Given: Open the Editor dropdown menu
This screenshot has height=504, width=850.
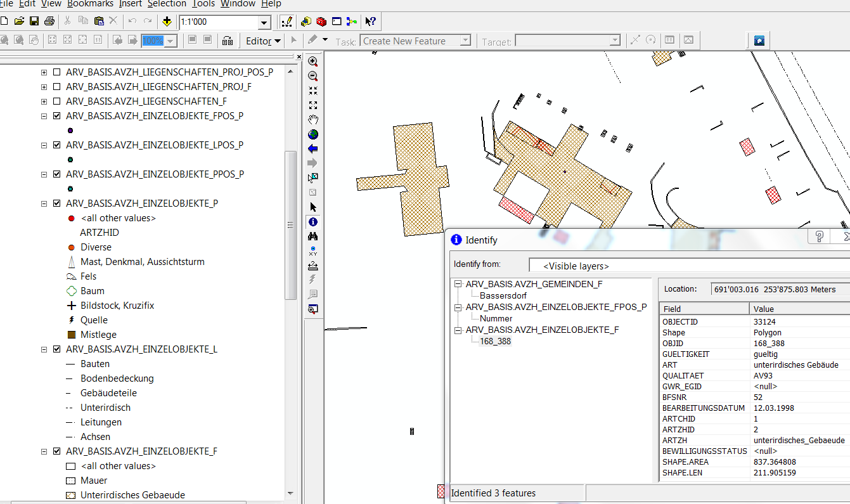Looking at the screenshot, I should (263, 41).
